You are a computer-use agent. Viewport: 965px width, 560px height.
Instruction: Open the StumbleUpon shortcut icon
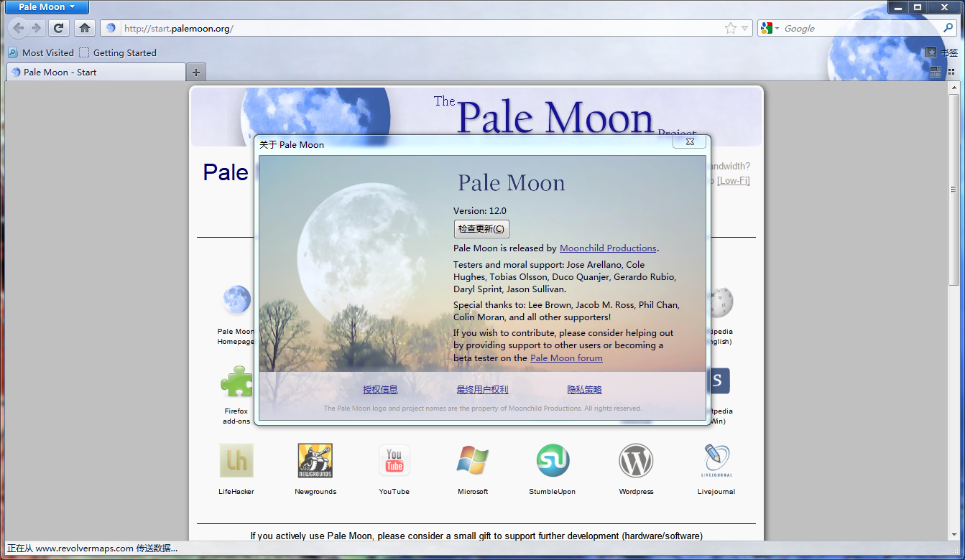(553, 460)
